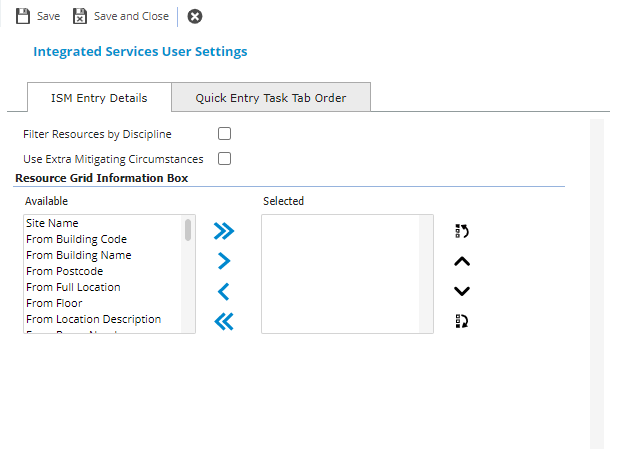This screenshot has width=620, height=464.
Task: Move selected item down one position
Action: click(461, 291)
